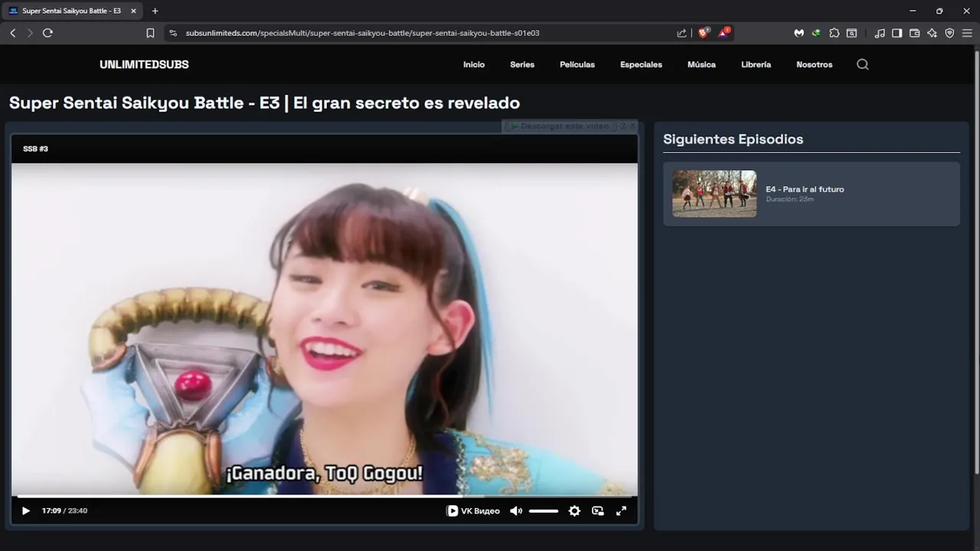The image size is (980, 551).
Task: Open the Música menu
Action: (x=701, y=64)
